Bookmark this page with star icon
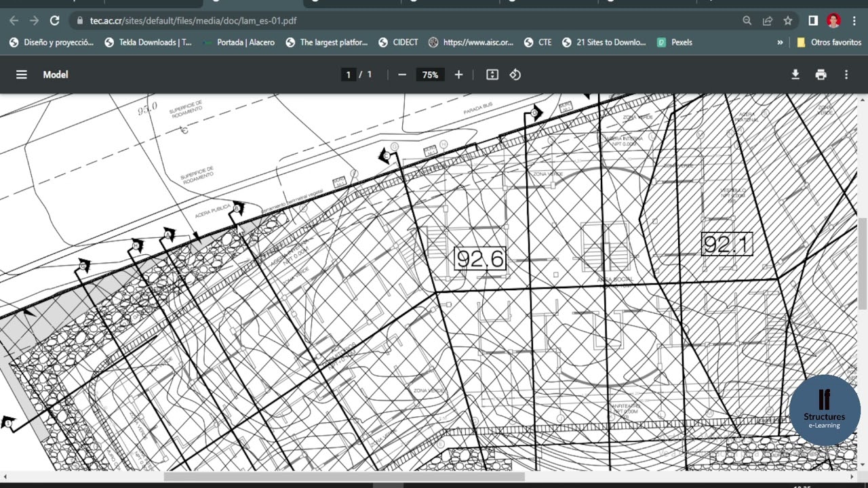This screenshot has width=868, height=488. point(788,20)
